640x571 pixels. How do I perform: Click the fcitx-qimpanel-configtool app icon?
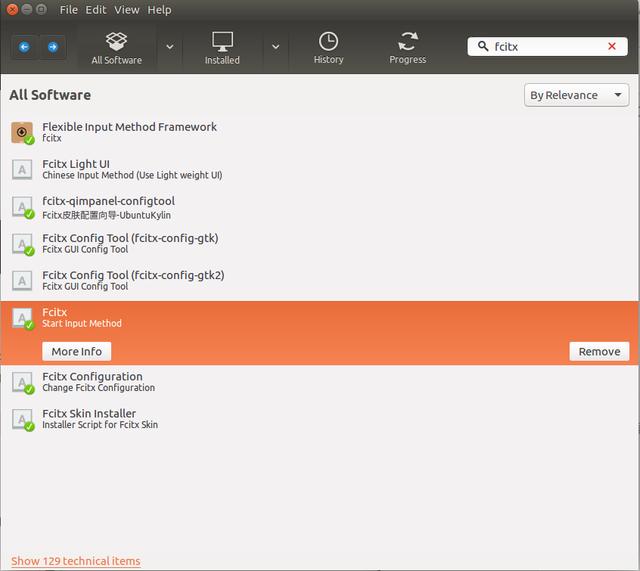(x=22, y=207)
